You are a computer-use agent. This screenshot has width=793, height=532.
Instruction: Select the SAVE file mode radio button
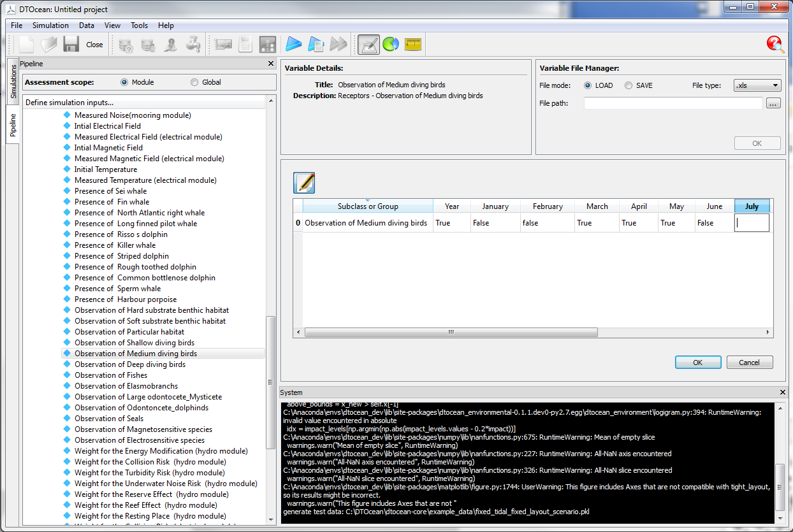(629, 85)
